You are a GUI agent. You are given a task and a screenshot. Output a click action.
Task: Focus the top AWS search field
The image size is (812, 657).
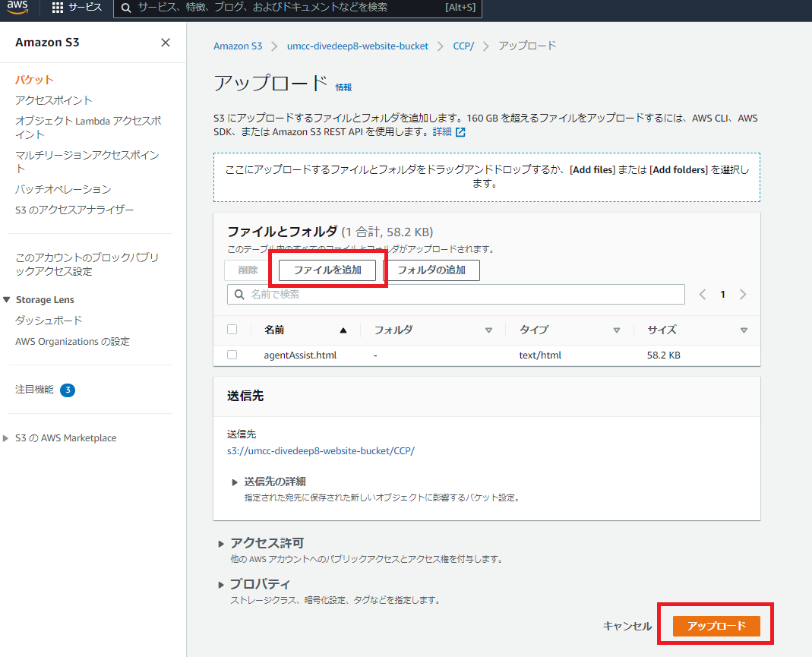298,8
